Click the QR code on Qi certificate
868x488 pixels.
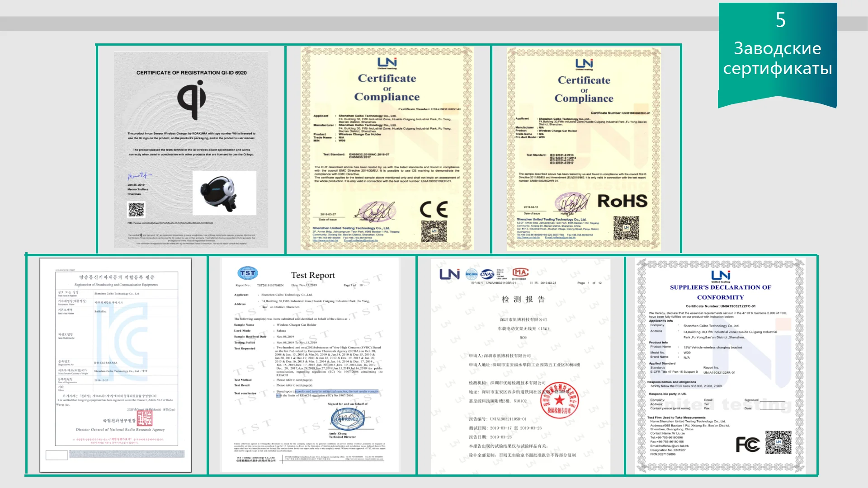[136, 210]
